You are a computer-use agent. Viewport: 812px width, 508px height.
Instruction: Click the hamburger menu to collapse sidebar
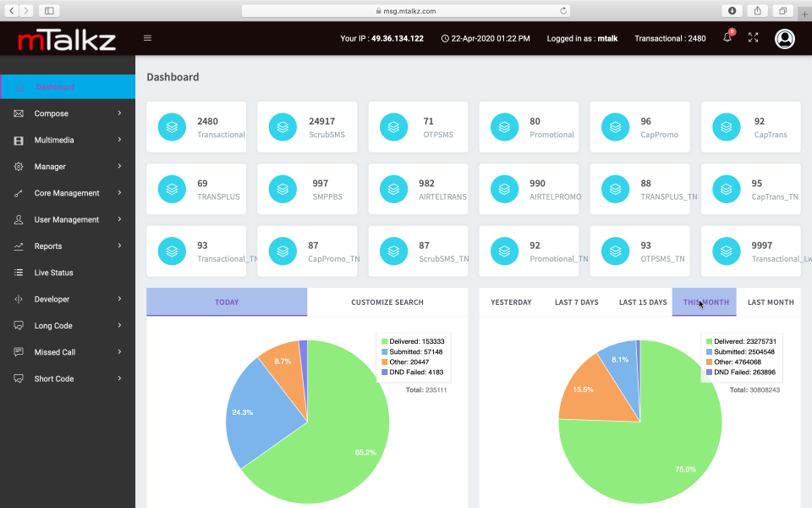(x=147, y=38)
